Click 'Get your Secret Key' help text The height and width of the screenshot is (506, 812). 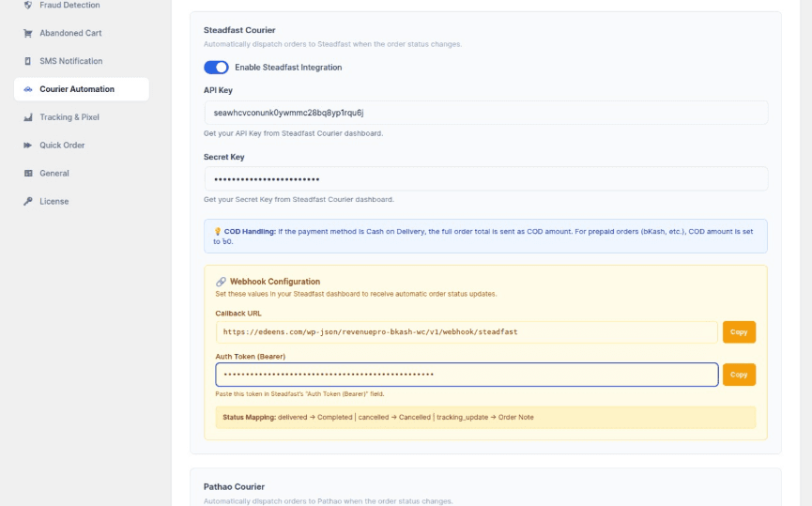(299, 199)
